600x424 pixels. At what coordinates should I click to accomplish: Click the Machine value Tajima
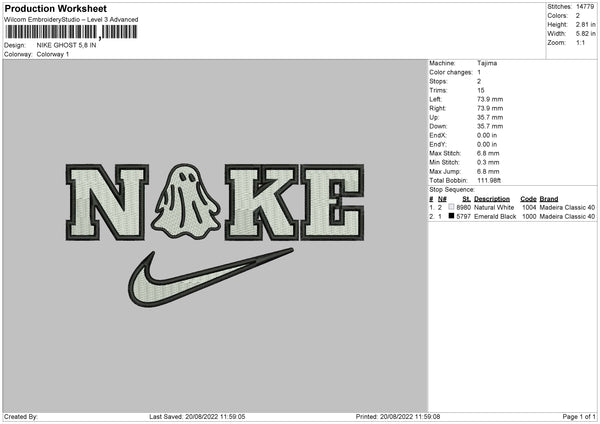(x=487, y=63)
